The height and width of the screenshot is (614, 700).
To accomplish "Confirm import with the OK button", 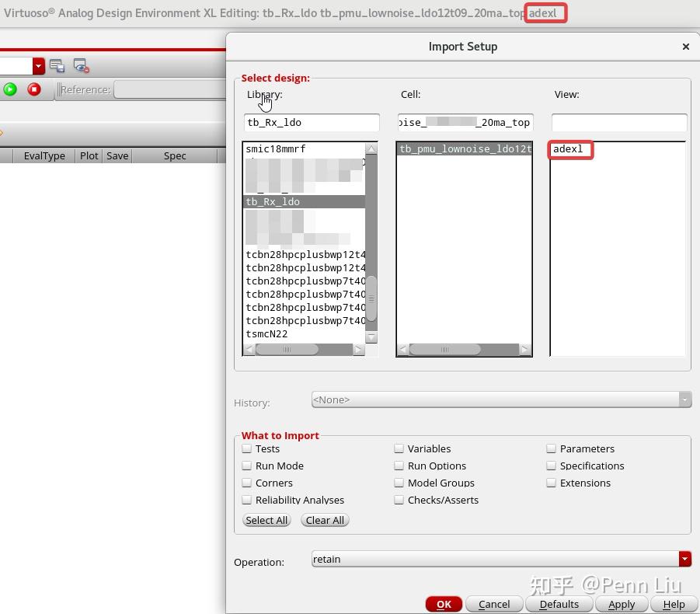I will [444, 604].
